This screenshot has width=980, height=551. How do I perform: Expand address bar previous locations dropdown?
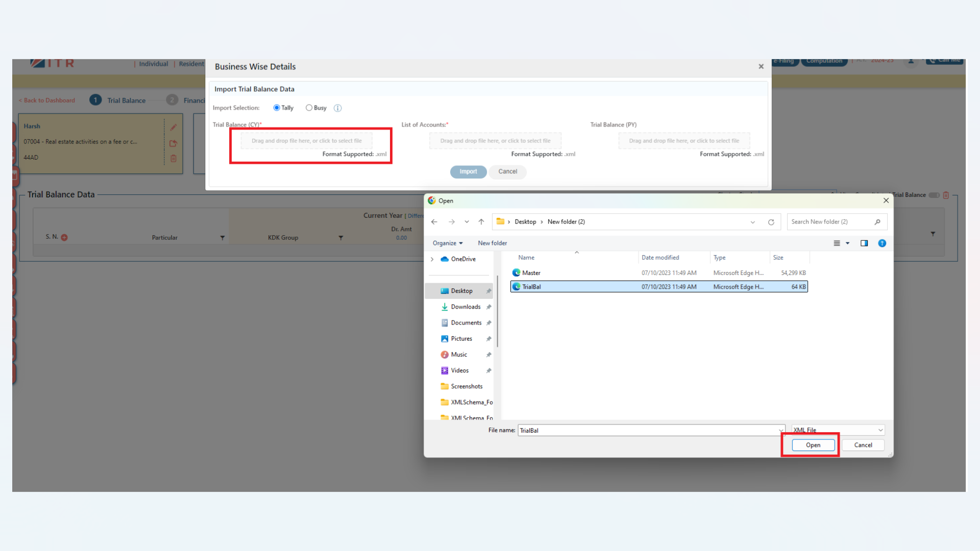(753, 222)
